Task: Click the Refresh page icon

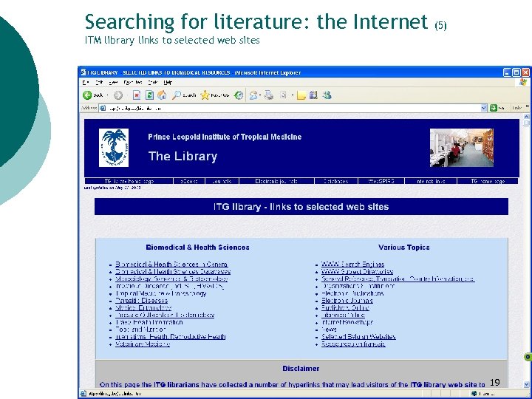Action: 149,95
